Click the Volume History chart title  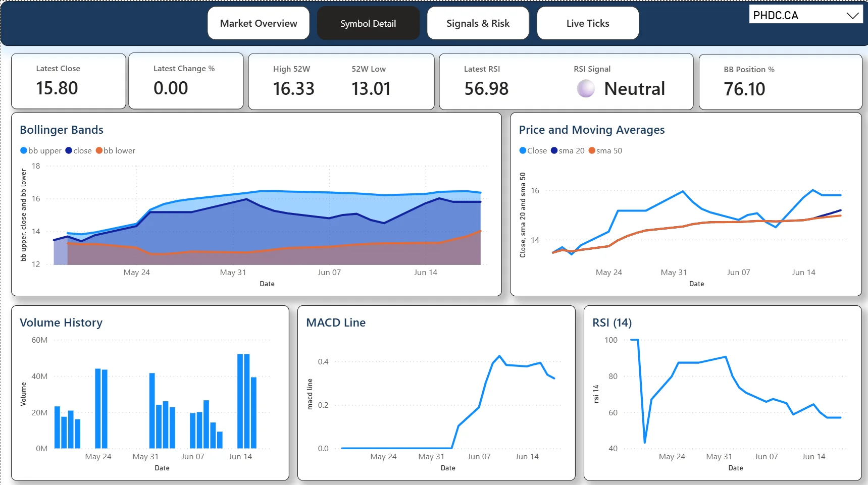pyautogui.click(x=61, y=322)
